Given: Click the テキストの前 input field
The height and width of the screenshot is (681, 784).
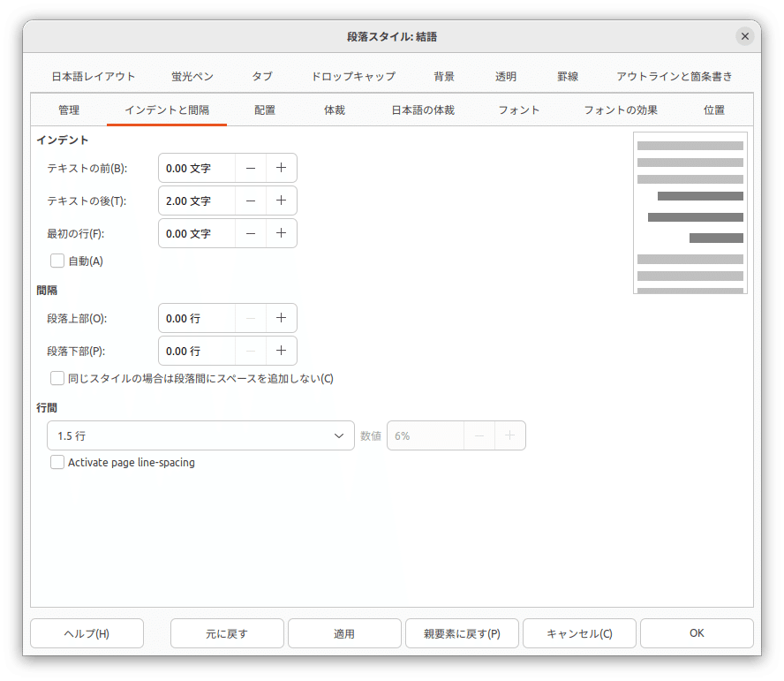Looking at the screenshot, I should click(x=197, y=168).
